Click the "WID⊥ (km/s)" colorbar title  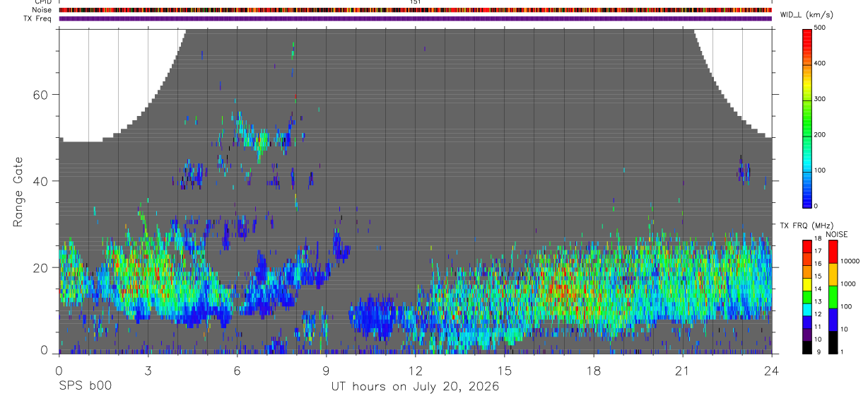point(806,14)
